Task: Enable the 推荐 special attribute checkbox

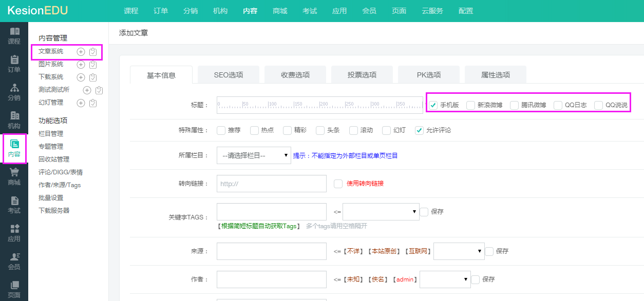Action: (x=221, y=130)
